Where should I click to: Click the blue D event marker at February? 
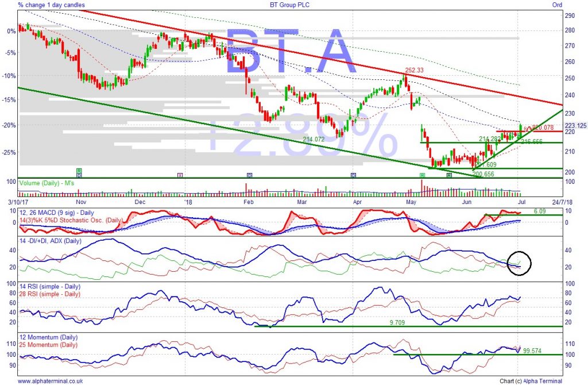tap(249, 175)
